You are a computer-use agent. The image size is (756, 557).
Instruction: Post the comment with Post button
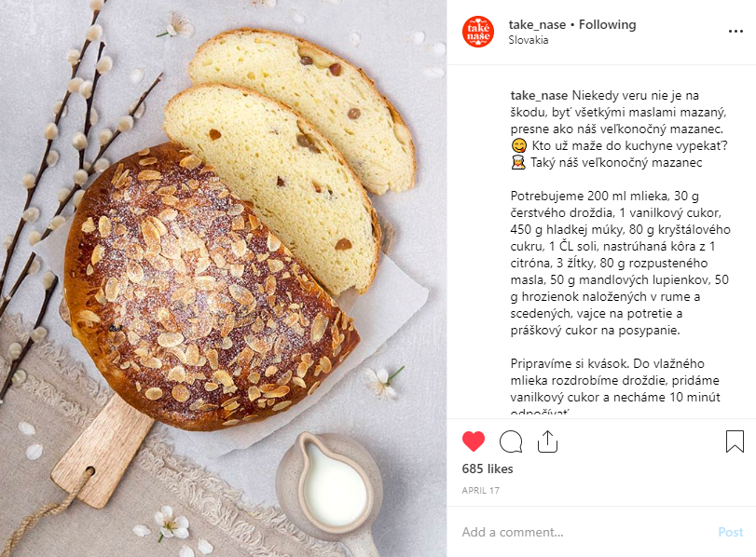(731, 532)
